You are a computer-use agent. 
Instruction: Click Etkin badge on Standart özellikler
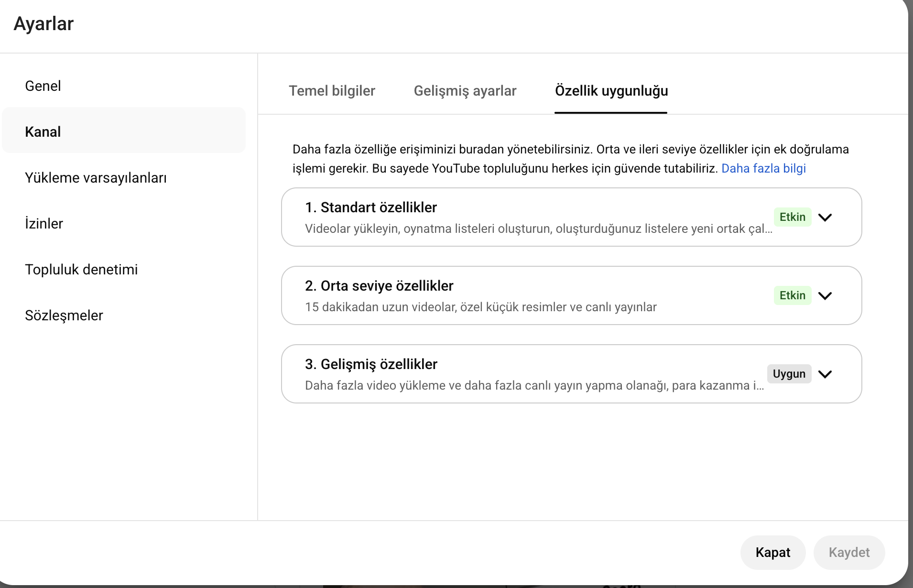792,217
